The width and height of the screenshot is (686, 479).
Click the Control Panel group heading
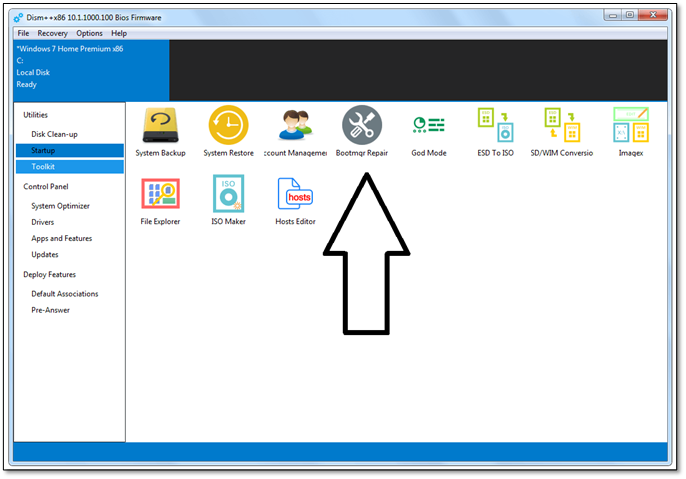pos(46,187)
